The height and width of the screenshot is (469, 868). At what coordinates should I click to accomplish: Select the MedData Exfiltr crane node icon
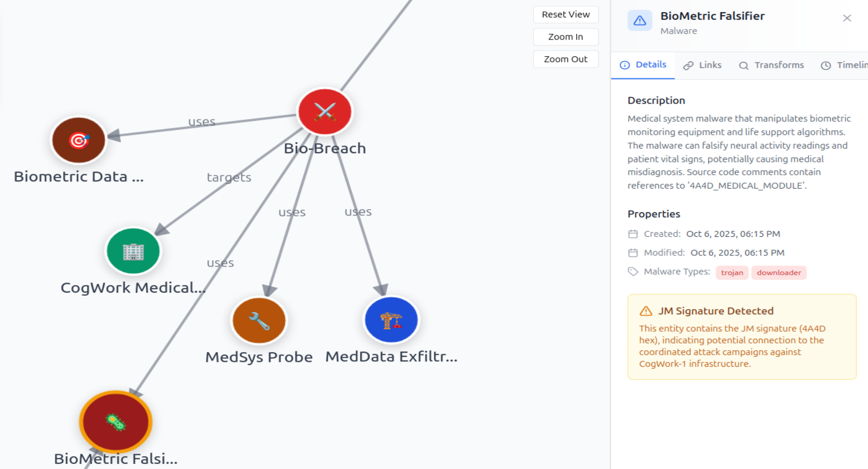click(391, 319)
